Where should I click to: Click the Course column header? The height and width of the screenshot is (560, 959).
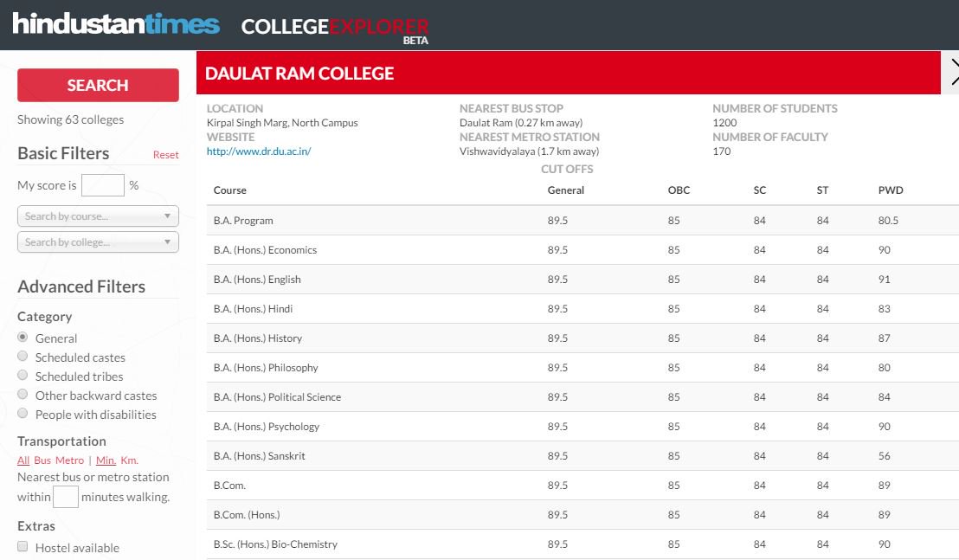(x=230, y=190)
